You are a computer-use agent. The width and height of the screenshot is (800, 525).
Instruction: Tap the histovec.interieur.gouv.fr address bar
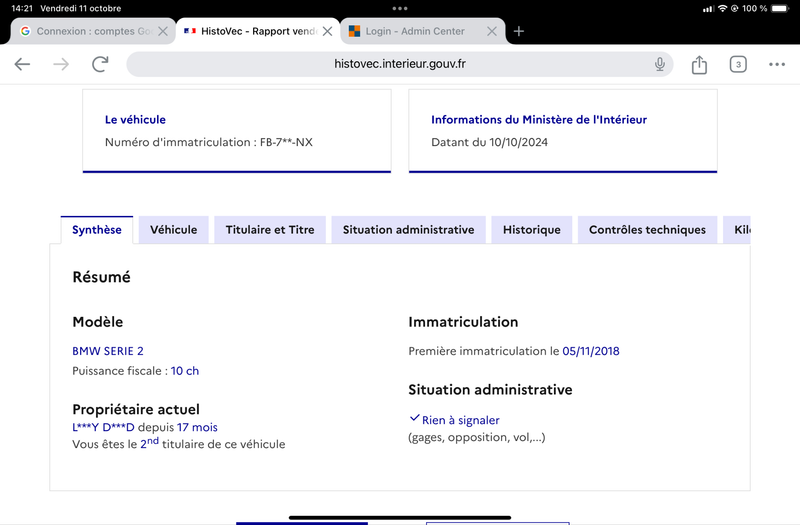tap(399, 64)
